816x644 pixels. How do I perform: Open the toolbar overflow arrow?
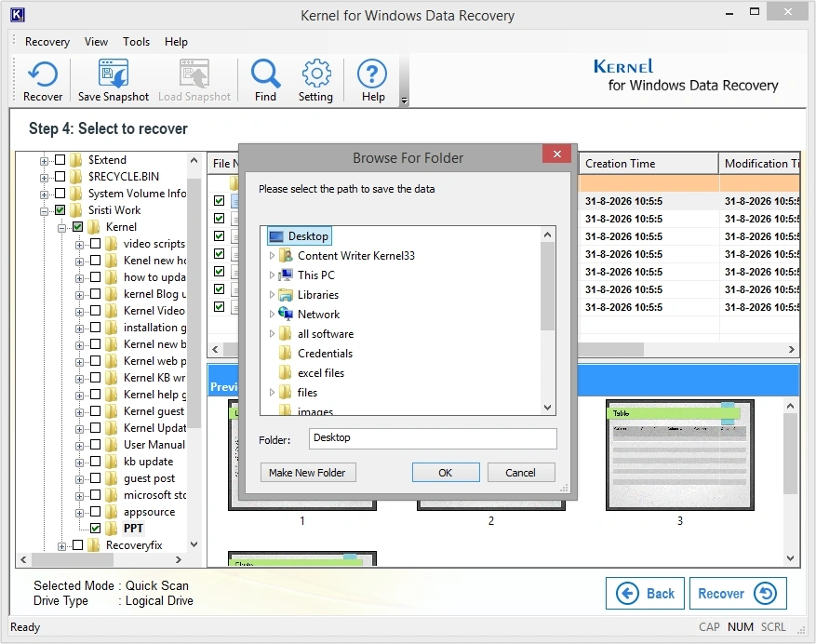405,101
